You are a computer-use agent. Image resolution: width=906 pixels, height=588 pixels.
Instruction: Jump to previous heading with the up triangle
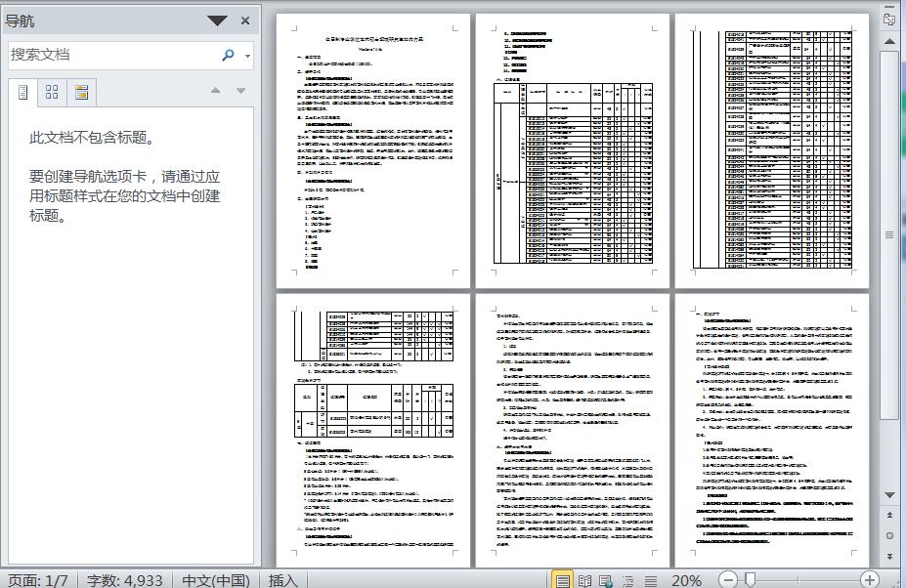point(216,90)
